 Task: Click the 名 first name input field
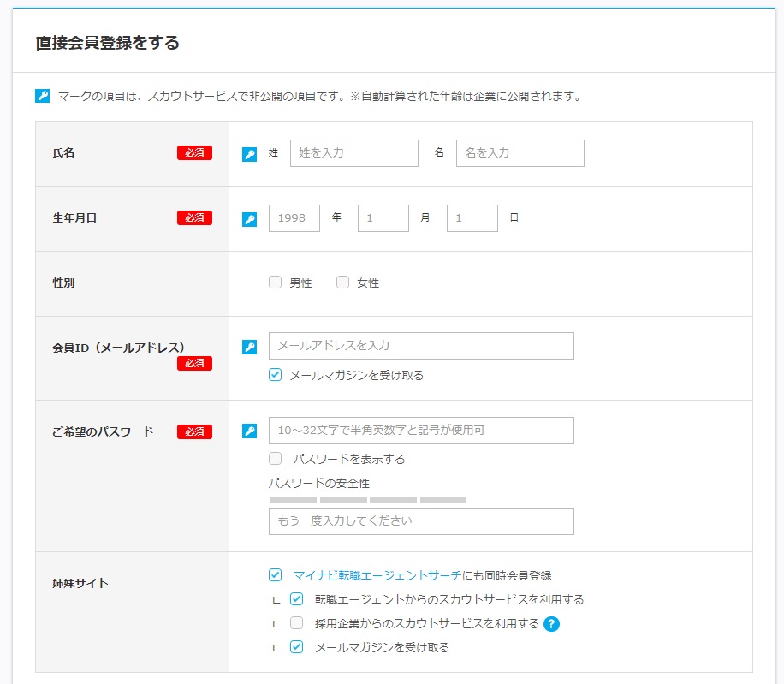click(x=520, y=153)
